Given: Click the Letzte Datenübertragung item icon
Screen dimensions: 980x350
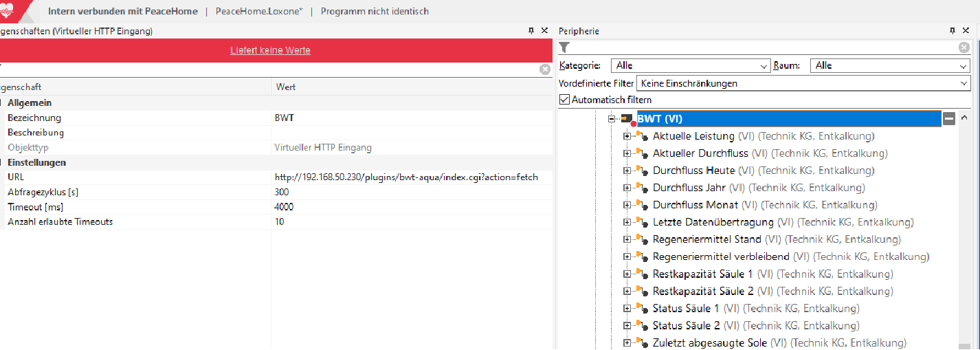Looking at the screenshot, I should pos(642,222).
